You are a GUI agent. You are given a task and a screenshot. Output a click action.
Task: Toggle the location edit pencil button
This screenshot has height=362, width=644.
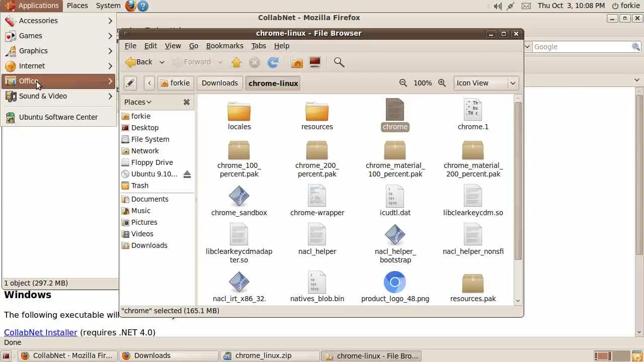coord(130,83)
